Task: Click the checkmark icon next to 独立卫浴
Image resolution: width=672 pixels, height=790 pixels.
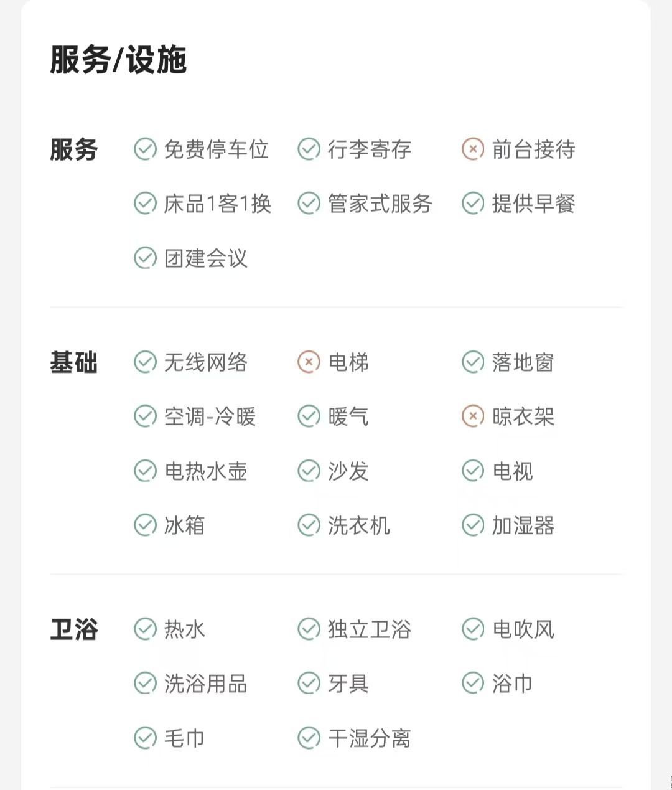Action: click(x=309, y=629)
